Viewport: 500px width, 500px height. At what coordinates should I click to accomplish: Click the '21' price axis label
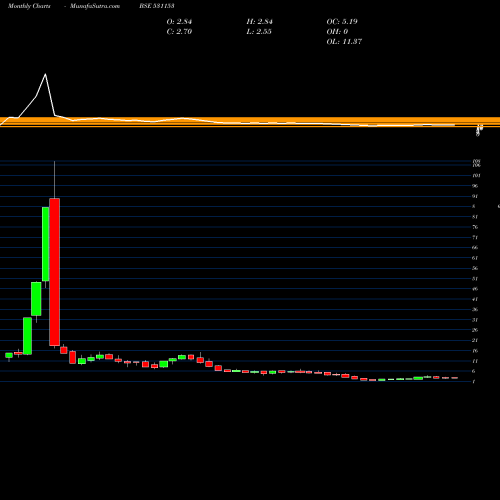pyautogui.click(x=475, y=340)
